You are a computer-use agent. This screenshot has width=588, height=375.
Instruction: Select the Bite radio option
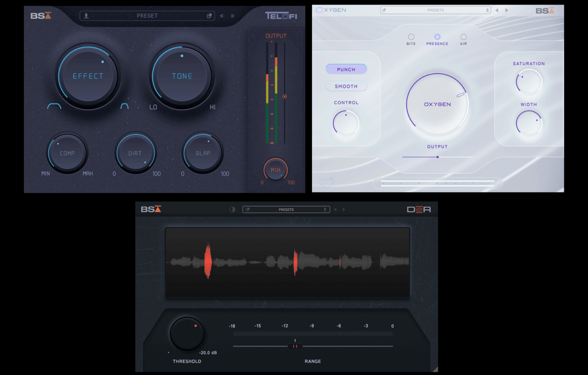pos(411,37)
